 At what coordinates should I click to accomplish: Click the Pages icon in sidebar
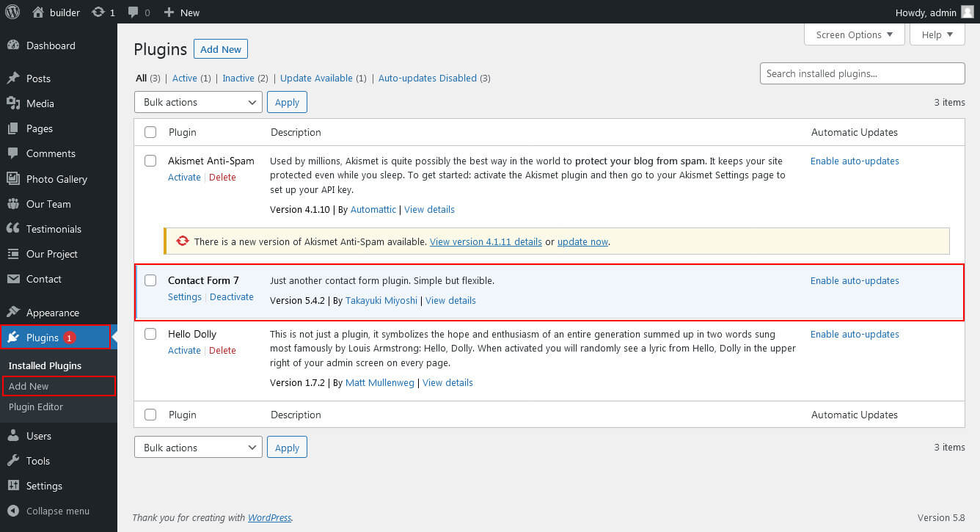(12, 128)
